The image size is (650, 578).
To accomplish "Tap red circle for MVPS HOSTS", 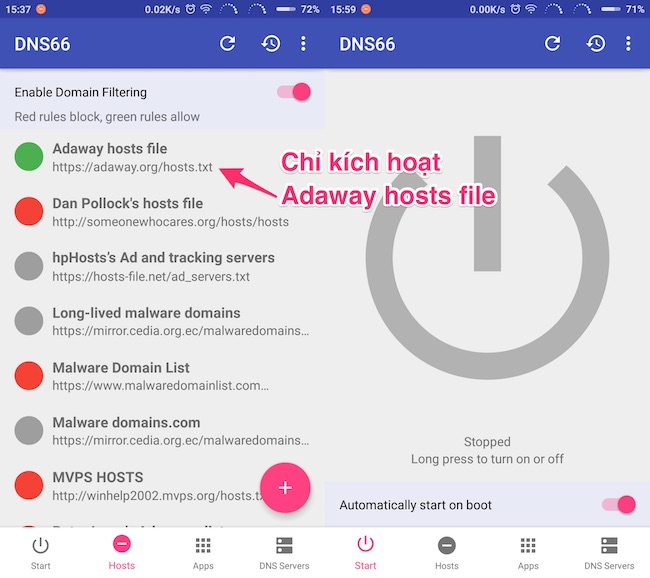I will tap(29, 485).
